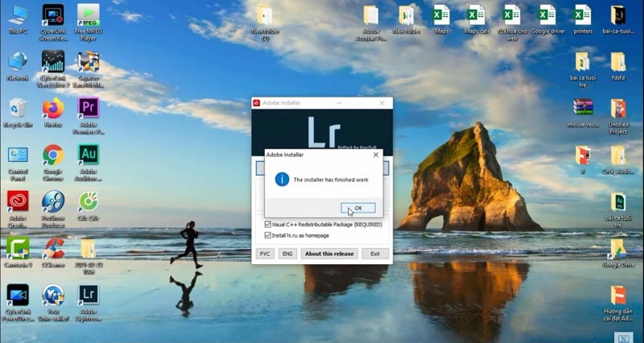Select mouse-rec WinRAR archive icon

pos(583,114)
